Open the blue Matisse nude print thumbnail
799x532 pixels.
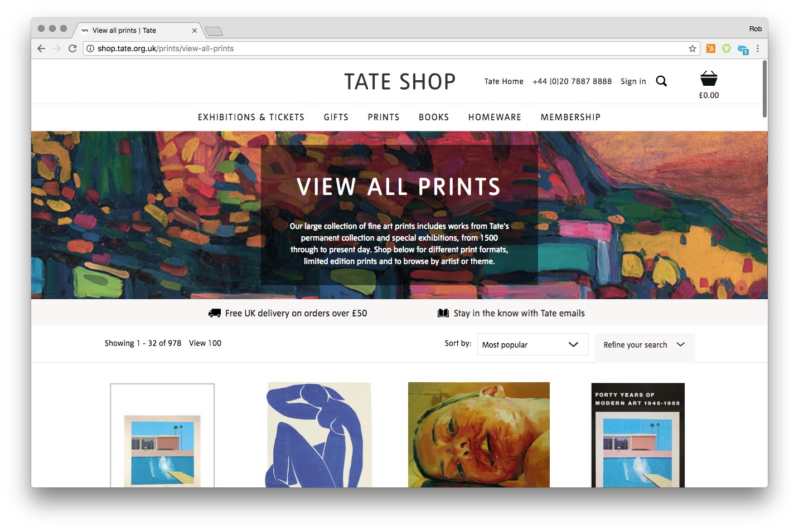pos(319,435)
